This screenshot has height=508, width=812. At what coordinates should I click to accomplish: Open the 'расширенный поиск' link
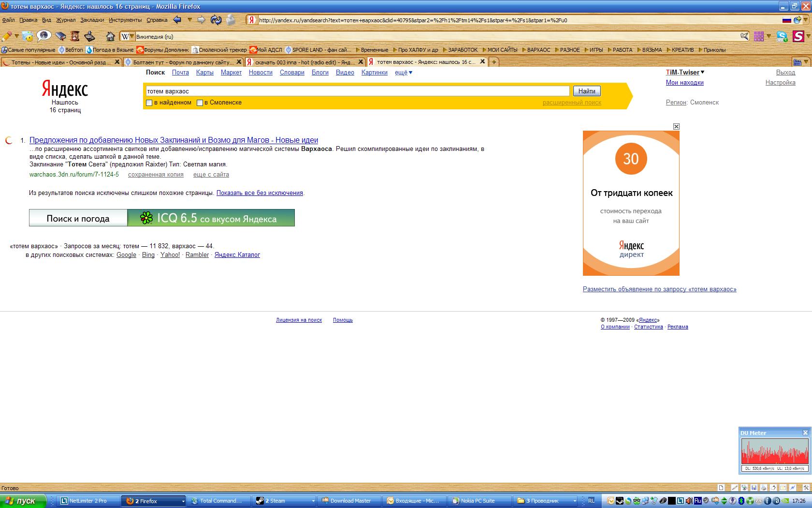click(x=572, y=103)
